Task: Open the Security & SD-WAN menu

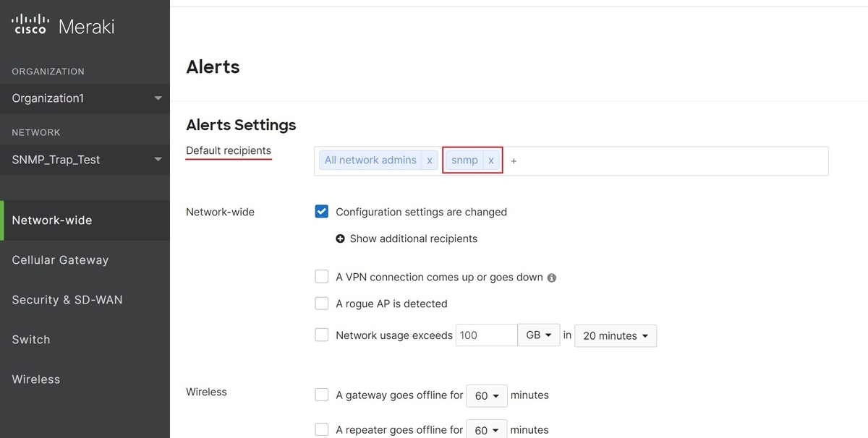Action: (x=67, y=300)
